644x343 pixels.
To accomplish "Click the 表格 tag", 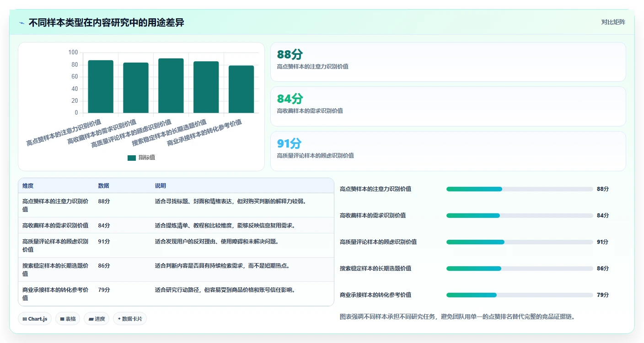I will pyautogui.click(x=68, y=319).
